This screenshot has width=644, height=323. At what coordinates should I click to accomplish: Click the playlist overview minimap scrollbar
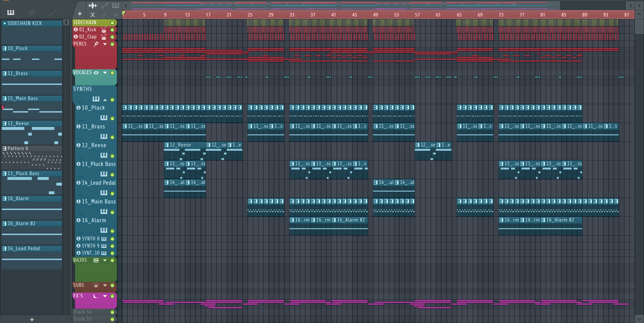tap(345, 5)
